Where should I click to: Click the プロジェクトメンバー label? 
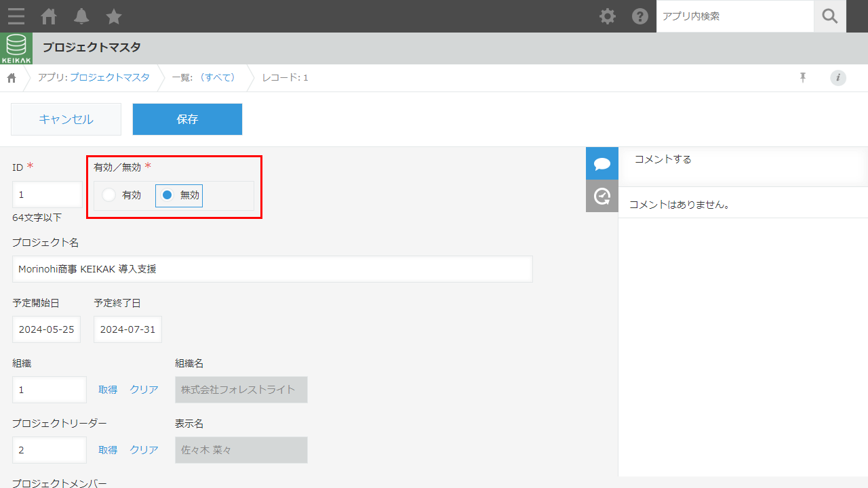(x=60, y=483)
